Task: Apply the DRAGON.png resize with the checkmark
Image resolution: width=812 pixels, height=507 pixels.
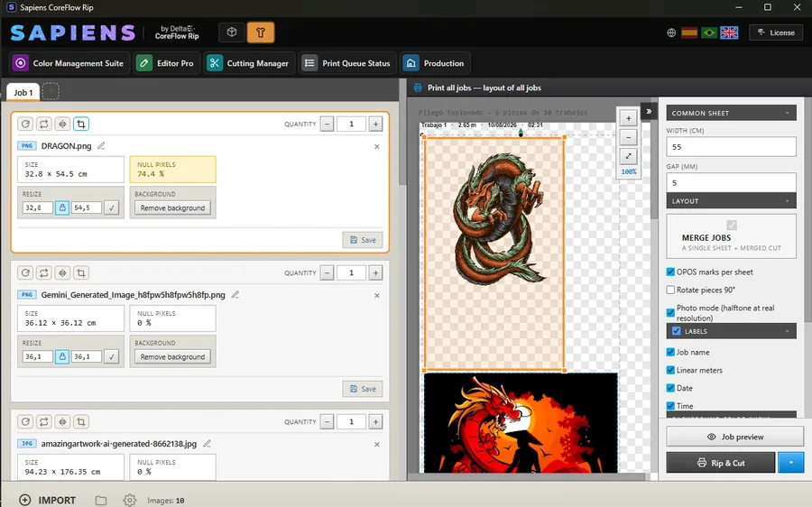Action: [x=111, y=207]
